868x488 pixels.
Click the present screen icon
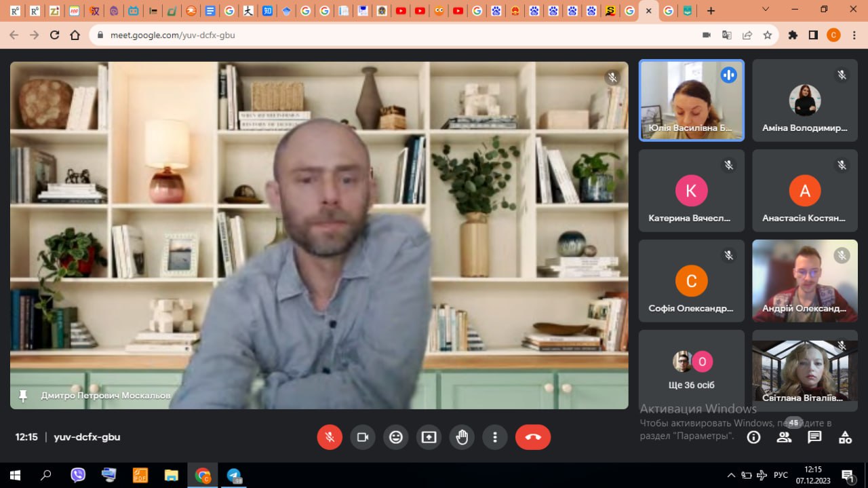tap(429, 437)
